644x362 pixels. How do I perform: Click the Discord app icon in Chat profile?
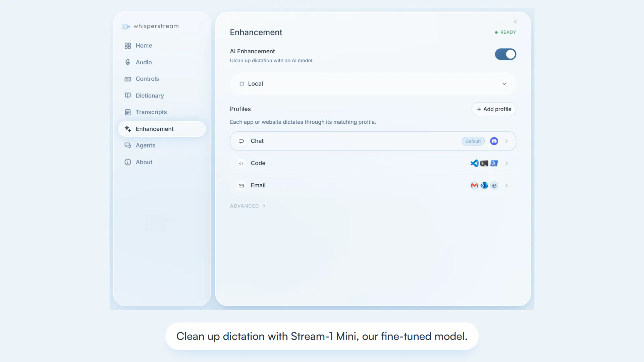point(494,141)
